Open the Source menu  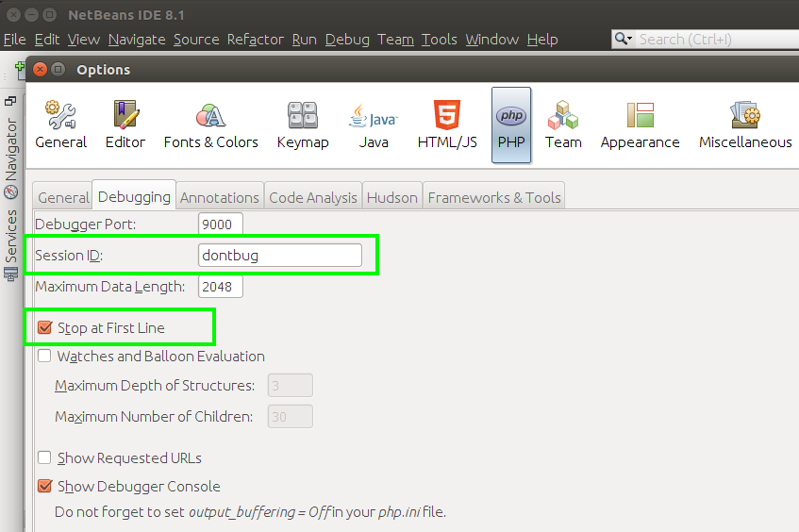point(196,40)
